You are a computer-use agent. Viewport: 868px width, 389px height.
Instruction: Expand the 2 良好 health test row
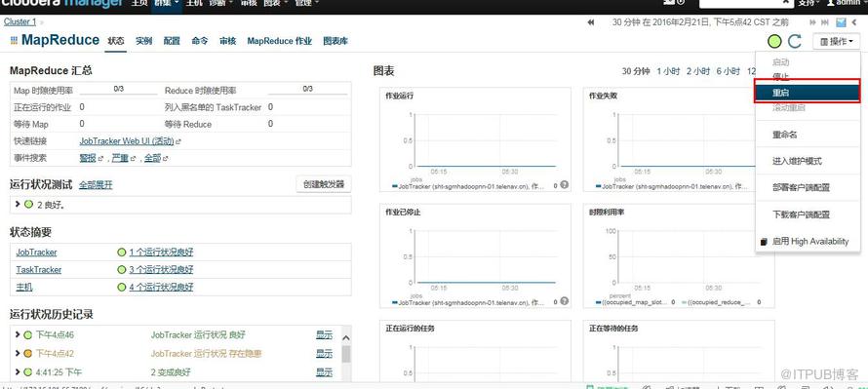18,204
